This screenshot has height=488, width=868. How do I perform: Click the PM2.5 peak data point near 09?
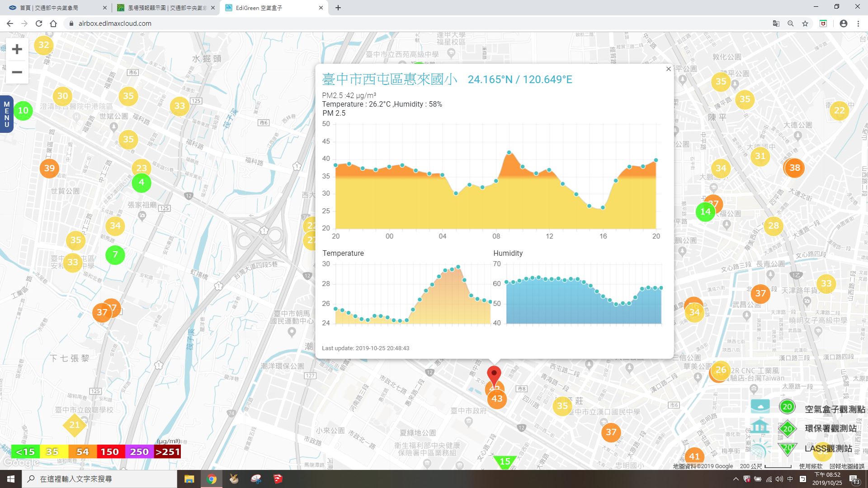509,153
